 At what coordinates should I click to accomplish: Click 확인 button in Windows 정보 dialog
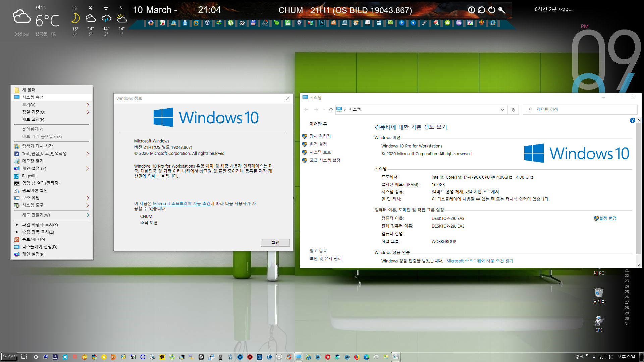coord(275,242)
